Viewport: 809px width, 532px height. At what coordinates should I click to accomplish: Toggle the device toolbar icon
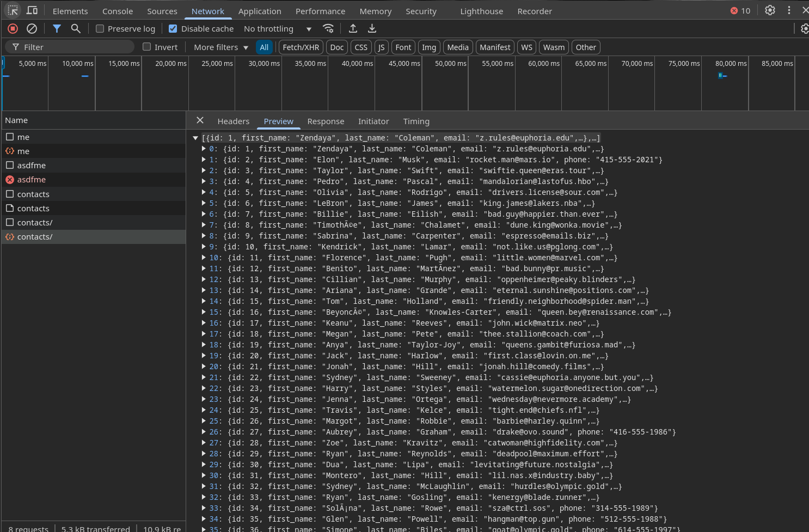[x=32, y=10]
